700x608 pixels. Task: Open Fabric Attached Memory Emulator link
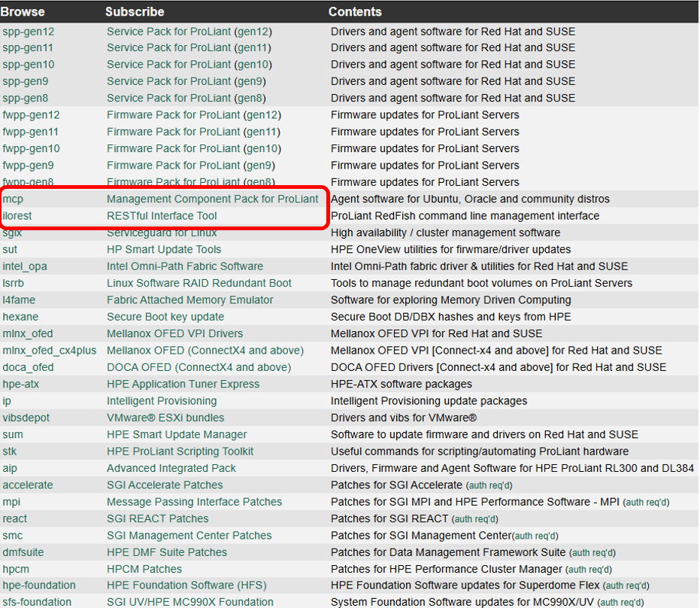189,300
